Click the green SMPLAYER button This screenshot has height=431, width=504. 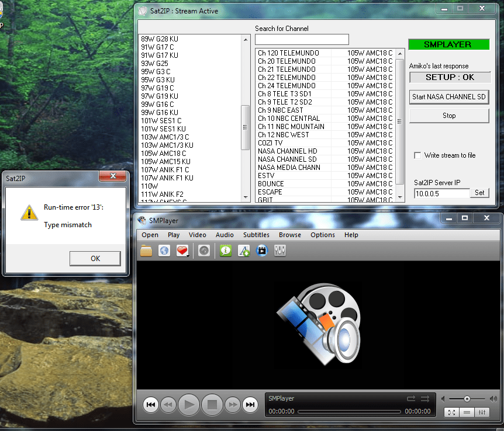(x=448, y=44)
